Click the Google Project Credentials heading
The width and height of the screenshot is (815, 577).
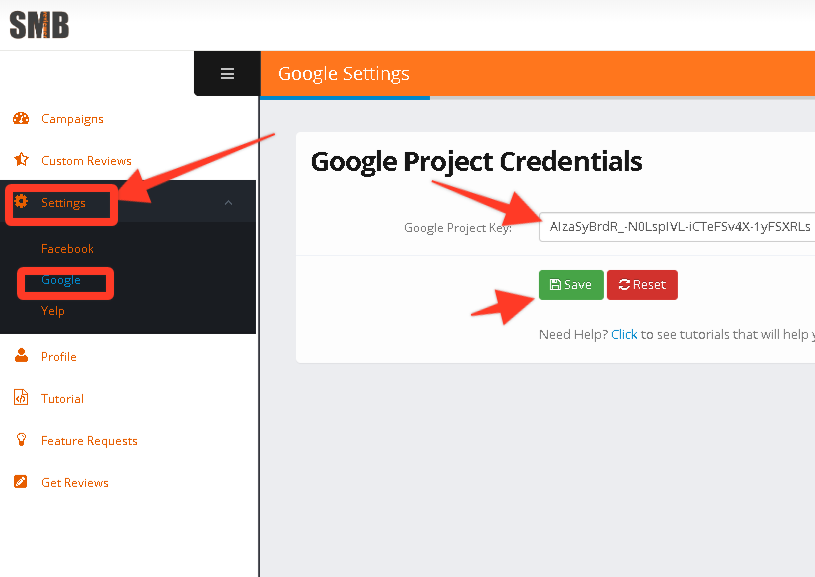(x=477, y=162)
